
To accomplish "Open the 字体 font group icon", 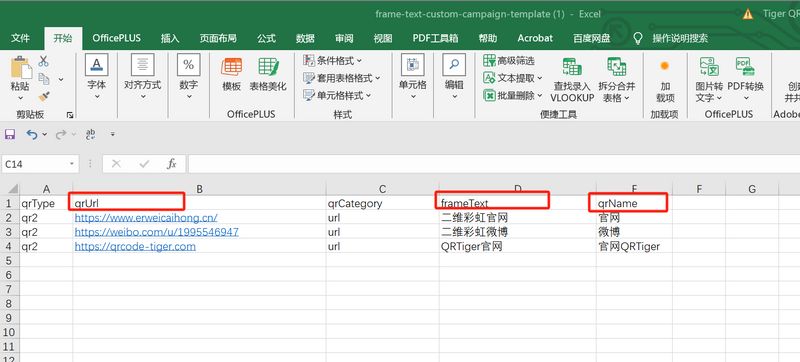I will [x=96, y=65].
